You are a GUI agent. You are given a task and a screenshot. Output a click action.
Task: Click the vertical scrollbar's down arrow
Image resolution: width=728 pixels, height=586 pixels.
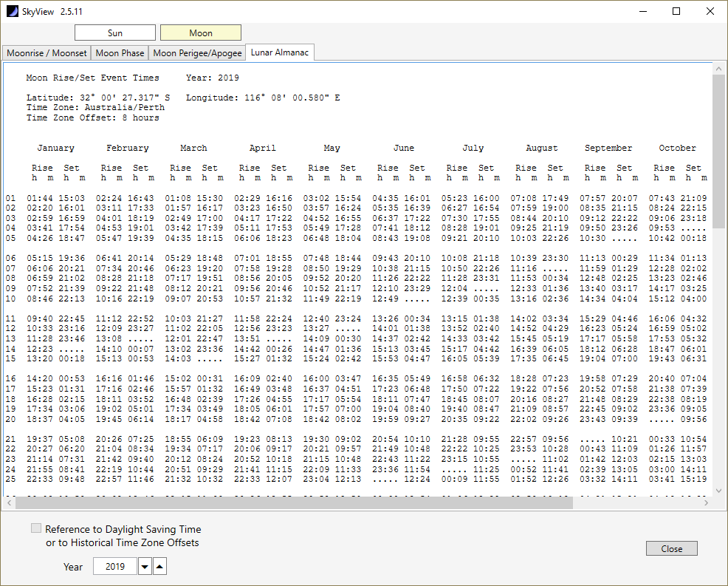click(718, 490)
